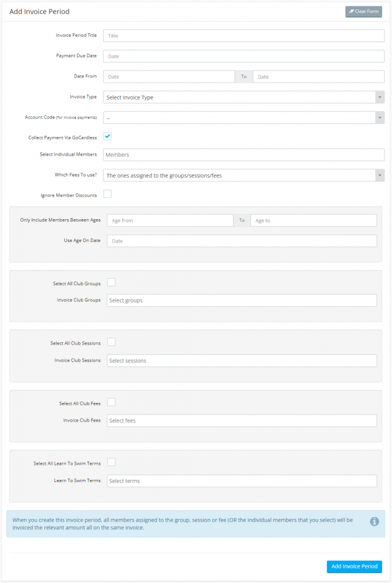Click the Clear Form button
Image resolution: width=392 pixels, height=583 pixels.
[363, 11]
